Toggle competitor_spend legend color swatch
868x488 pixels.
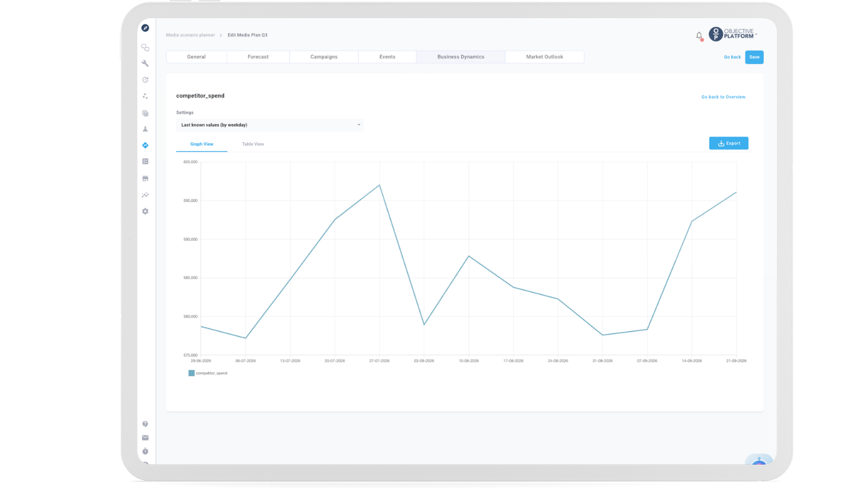[192, 373]
